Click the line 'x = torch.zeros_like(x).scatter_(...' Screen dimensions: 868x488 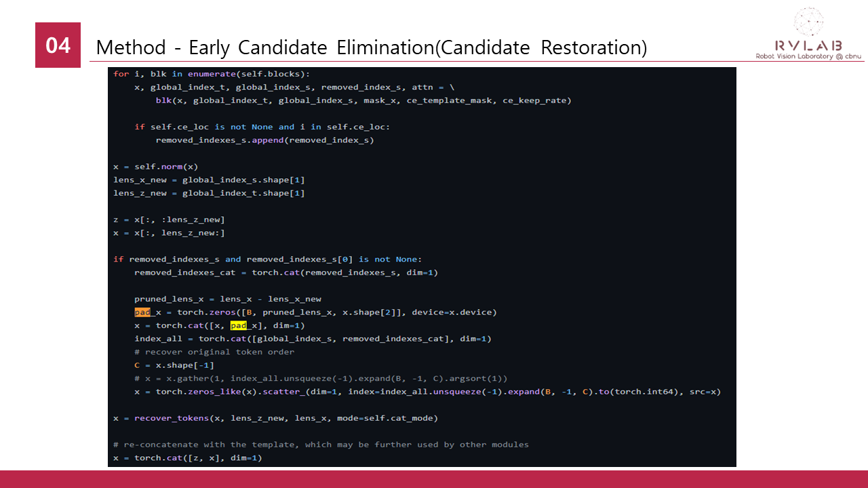[427, 392]
